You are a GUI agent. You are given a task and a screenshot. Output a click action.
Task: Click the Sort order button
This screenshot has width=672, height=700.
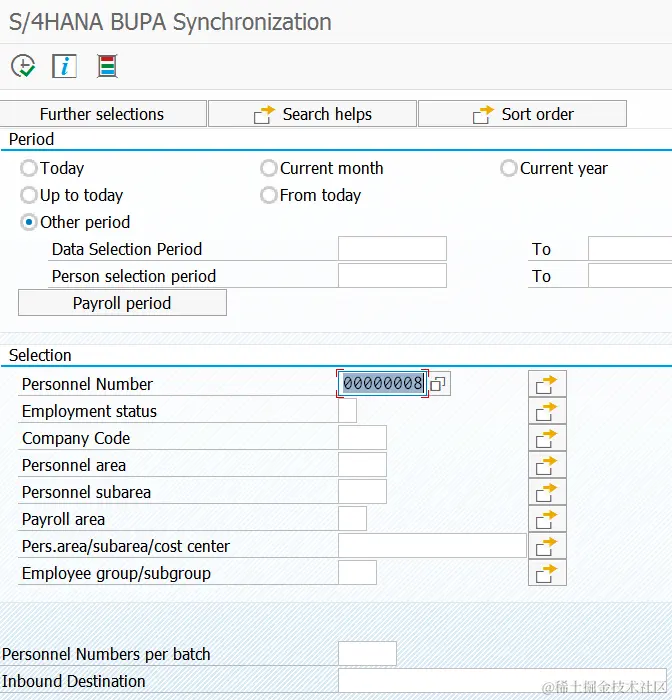pos(522,114)
